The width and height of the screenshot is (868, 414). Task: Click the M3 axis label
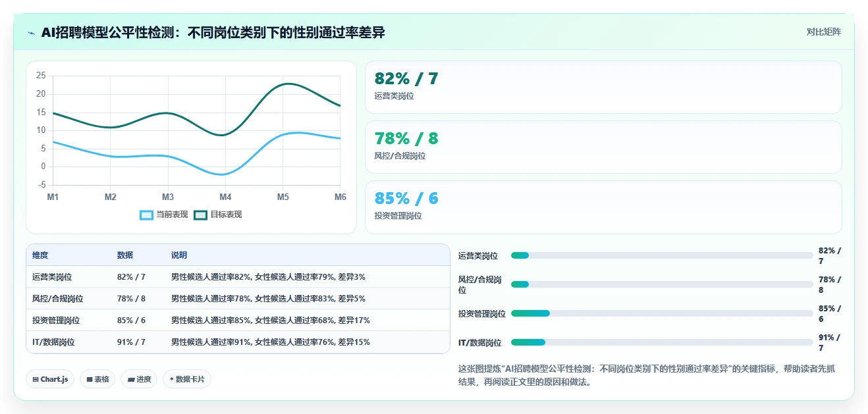[x=168, y=197]
